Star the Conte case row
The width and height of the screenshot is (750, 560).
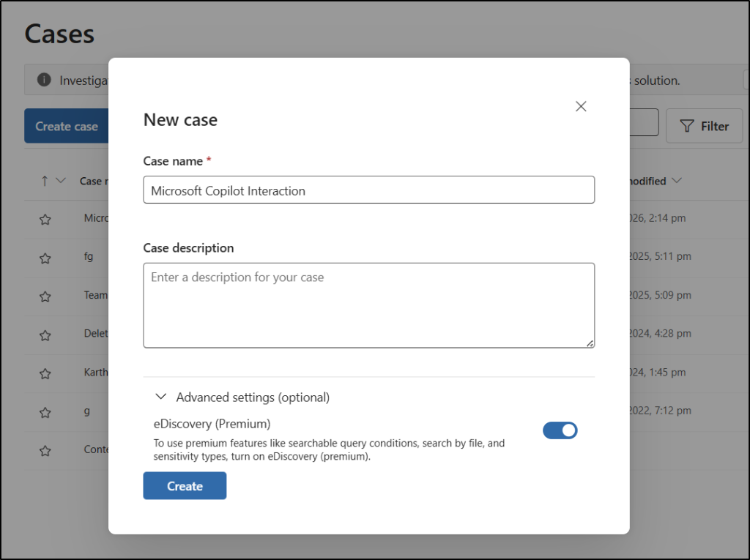pyautogui.click(x=45, y=450)
